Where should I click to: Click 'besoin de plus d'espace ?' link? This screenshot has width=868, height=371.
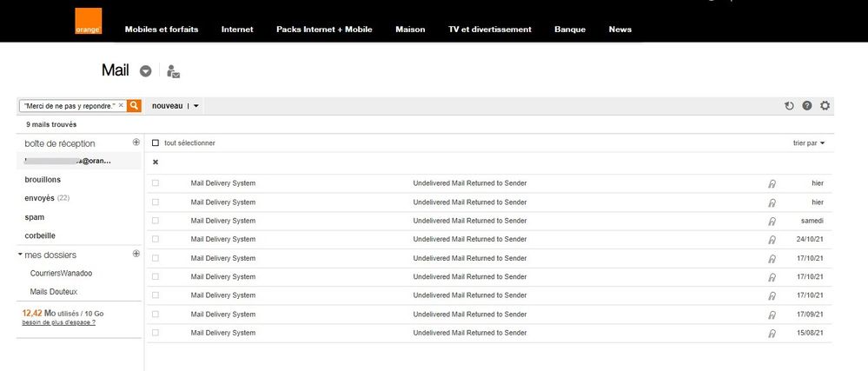(58, 322)
